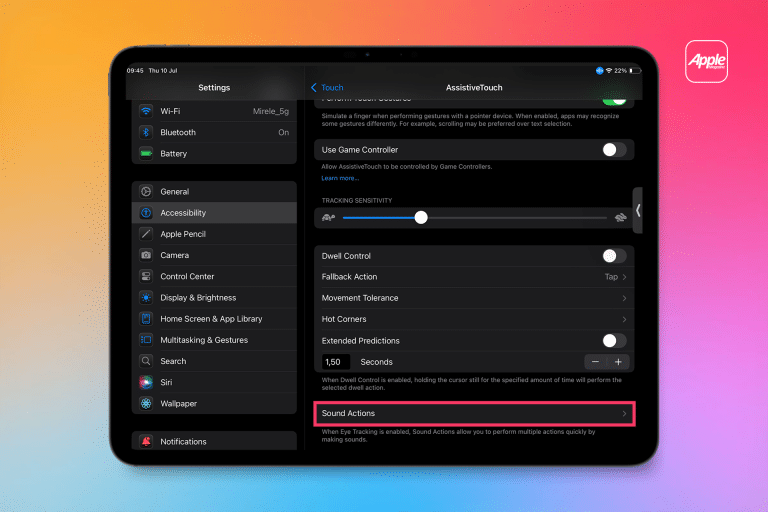This screenshot has width=768, height=512.
Task: Open Apple Pencil settings
Action: click(215, 234)
